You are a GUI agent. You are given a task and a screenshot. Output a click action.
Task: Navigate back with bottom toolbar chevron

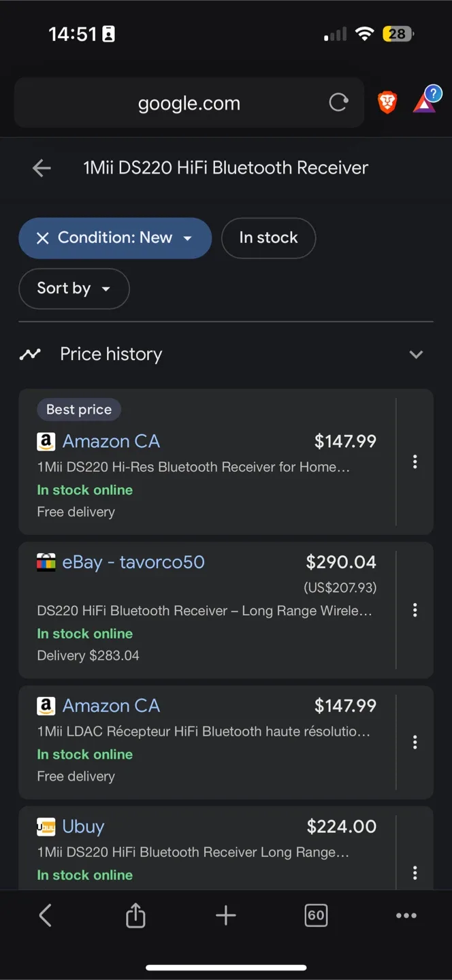click(45, 915)
